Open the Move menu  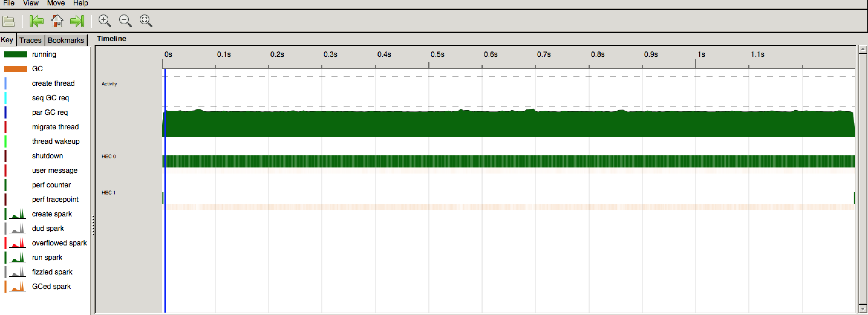tap(56, 3)
